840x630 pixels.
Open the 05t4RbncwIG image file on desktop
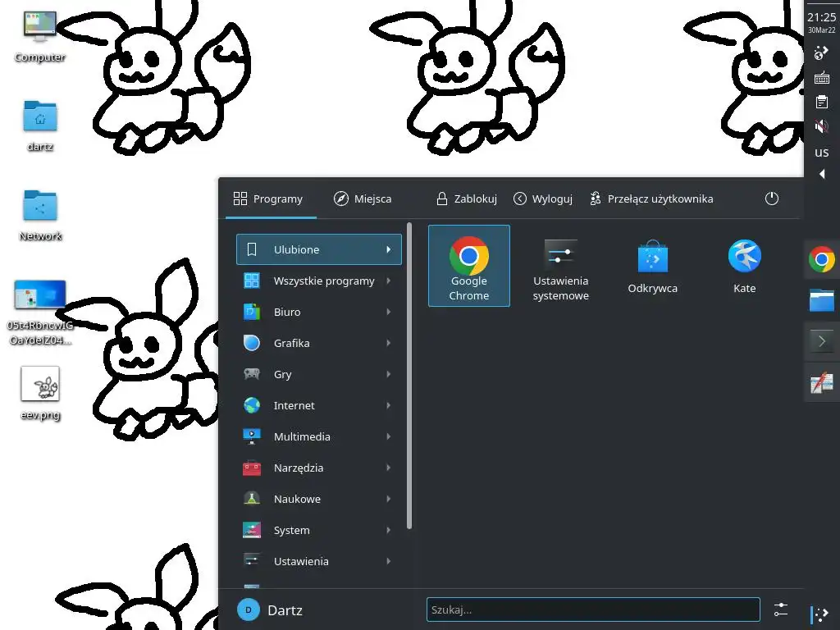click(x=39, y=313)
